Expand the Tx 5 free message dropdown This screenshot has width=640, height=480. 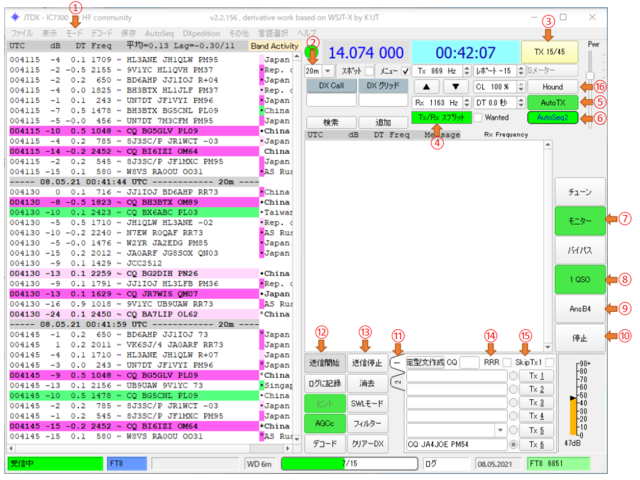(500, 430)
